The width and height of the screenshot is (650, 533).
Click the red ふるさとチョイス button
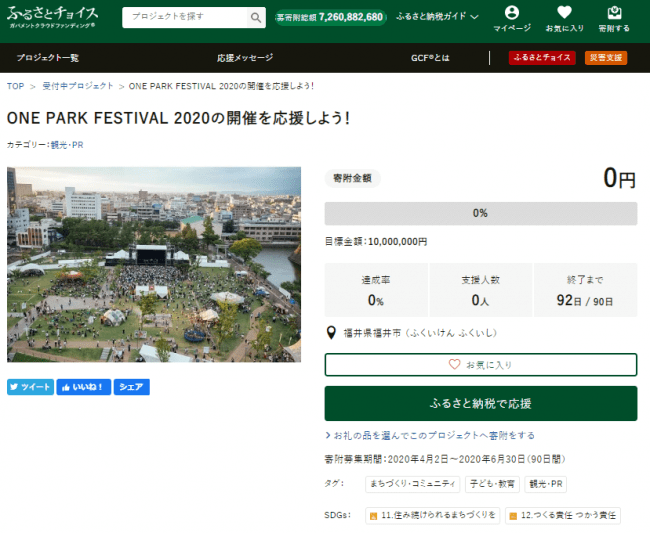[542, 58]
